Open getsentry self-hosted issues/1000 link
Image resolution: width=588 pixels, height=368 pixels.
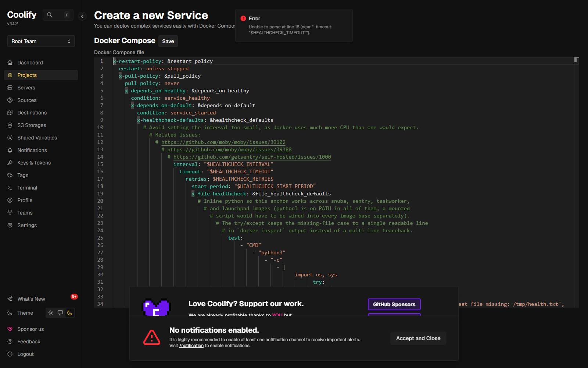(252, 157)
